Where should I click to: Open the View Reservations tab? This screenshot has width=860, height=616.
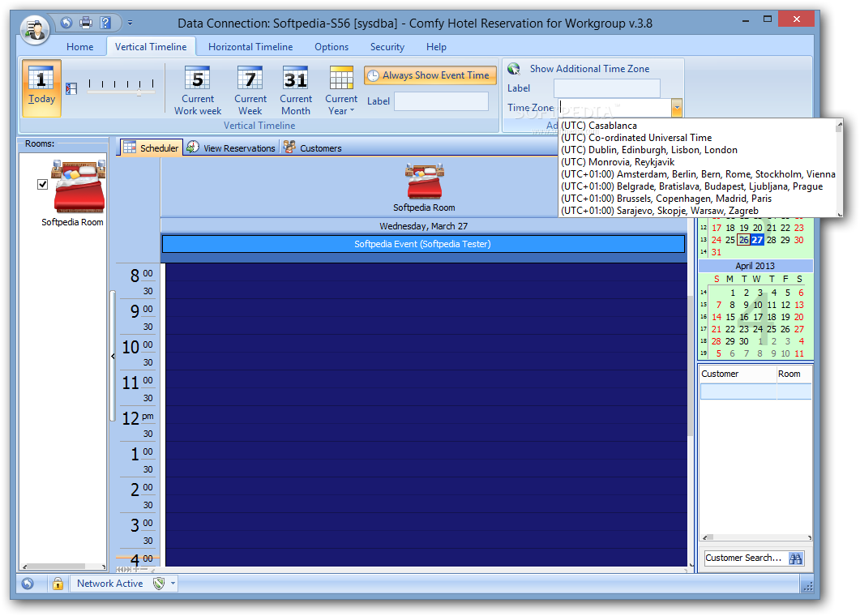click(231, 148)
